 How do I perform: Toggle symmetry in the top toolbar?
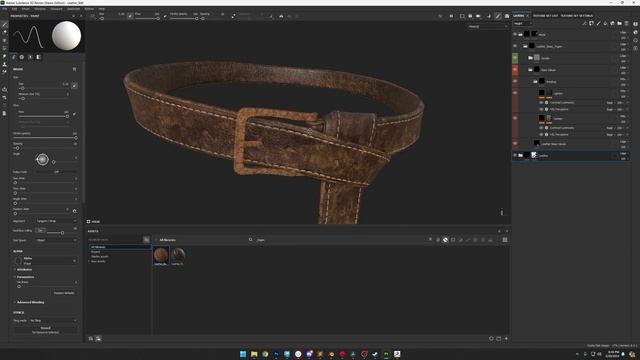[x=281, y=16]
